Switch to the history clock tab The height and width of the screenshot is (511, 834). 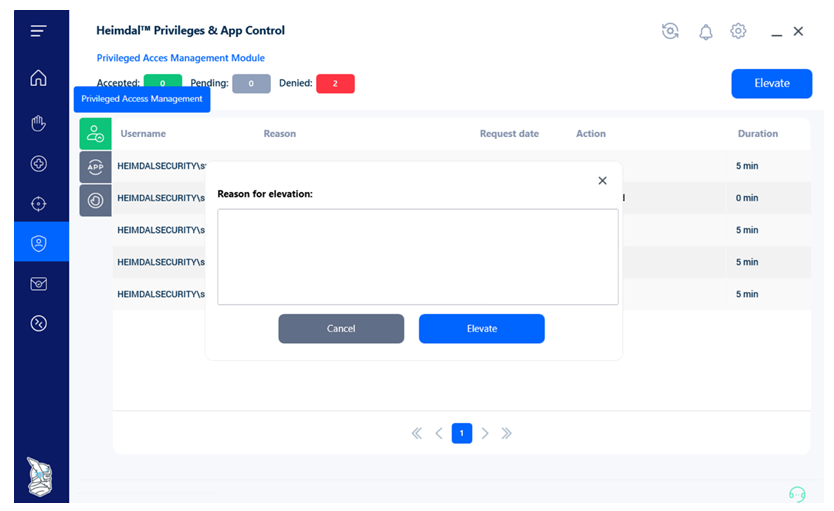(96, 200)
